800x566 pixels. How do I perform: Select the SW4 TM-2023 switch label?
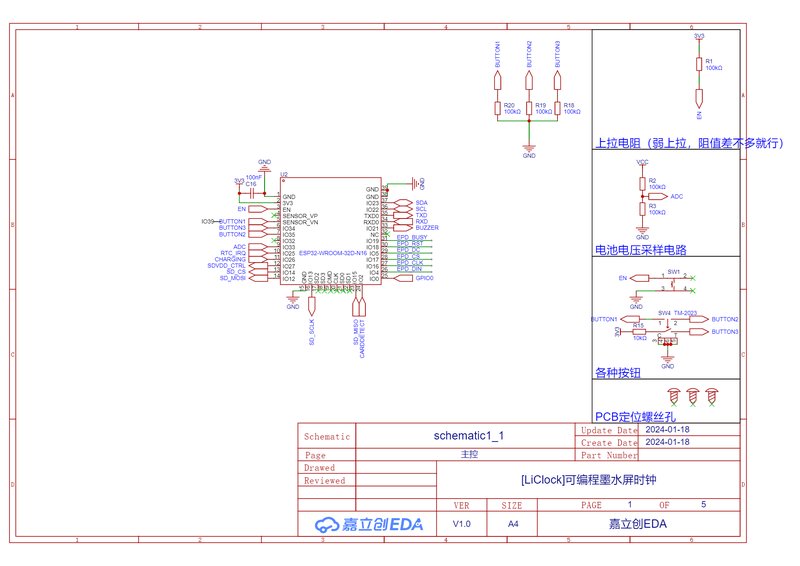[x=678, y=313]
